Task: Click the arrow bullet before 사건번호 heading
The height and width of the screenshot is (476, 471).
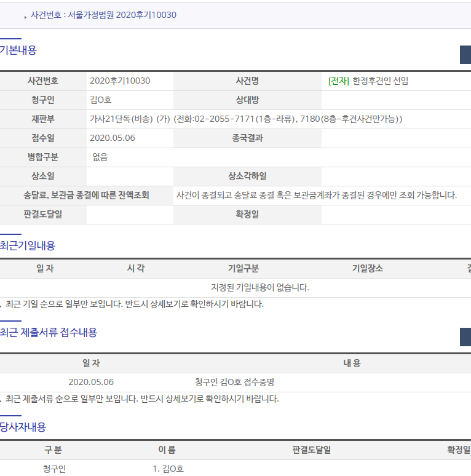Action: (25, 16)
